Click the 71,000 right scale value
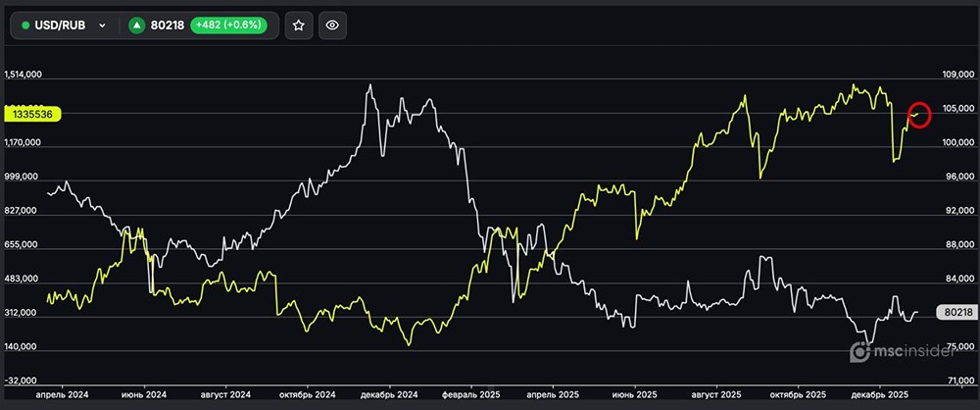Image resolution: width=980 pixels, height=410 pixels. tap(957, 381)
